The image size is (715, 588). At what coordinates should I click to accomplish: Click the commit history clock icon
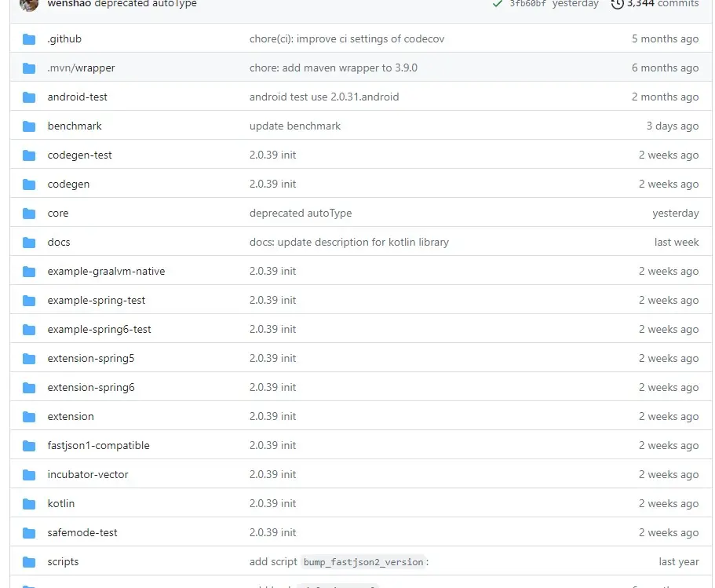tap(617, 4)
